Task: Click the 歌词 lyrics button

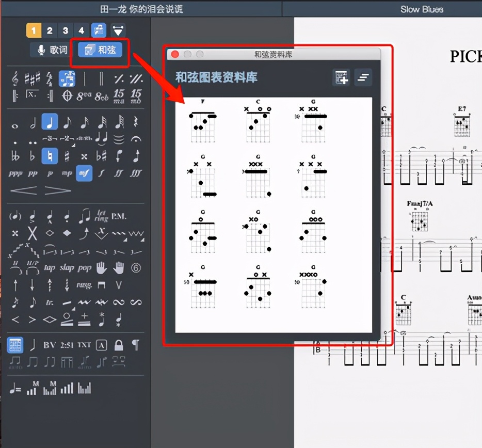Action: tap(53, 50)
